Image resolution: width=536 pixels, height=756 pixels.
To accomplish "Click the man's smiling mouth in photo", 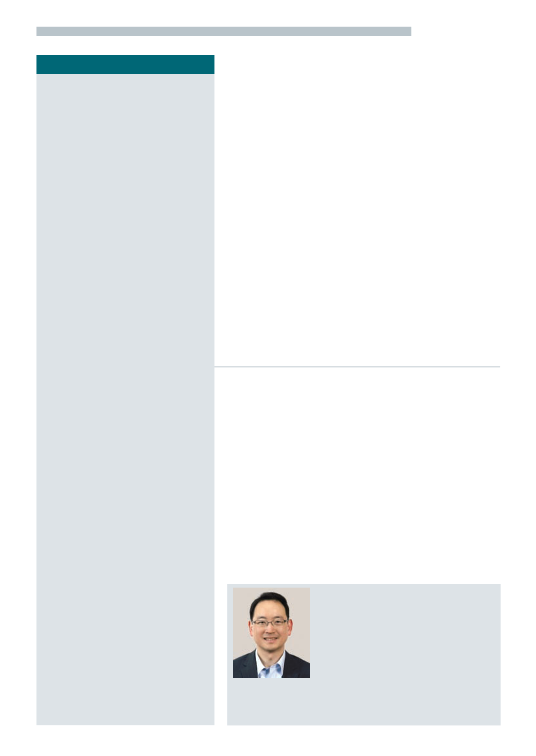I will (271, 639).
